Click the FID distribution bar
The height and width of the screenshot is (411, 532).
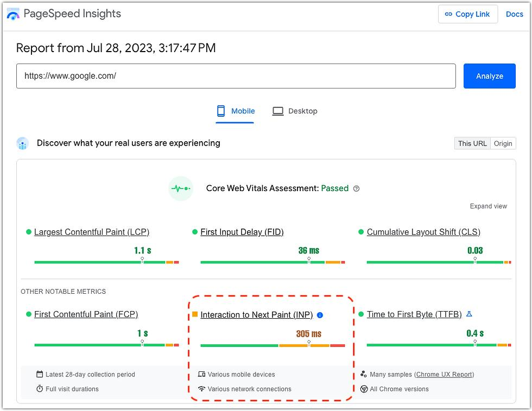(273, 262)
